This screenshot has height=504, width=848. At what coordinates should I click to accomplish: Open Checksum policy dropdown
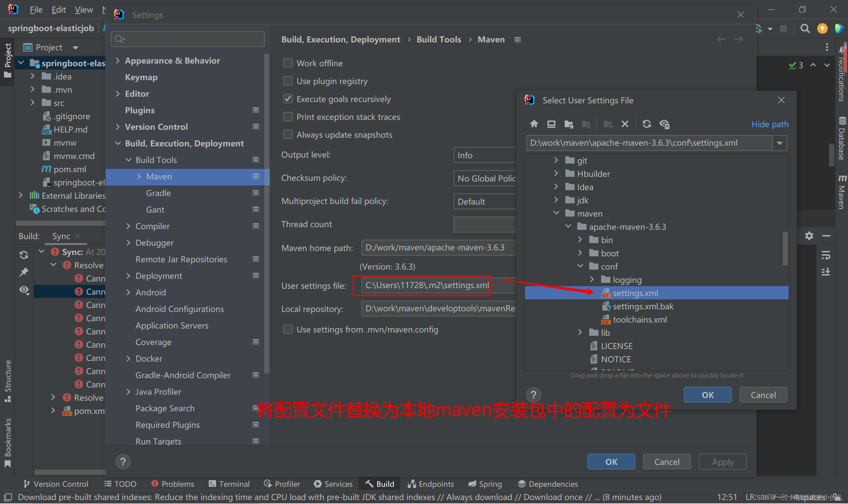[485, 178]
